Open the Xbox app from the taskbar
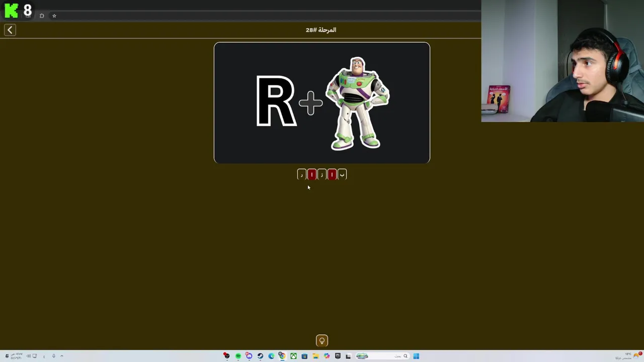 293,356
